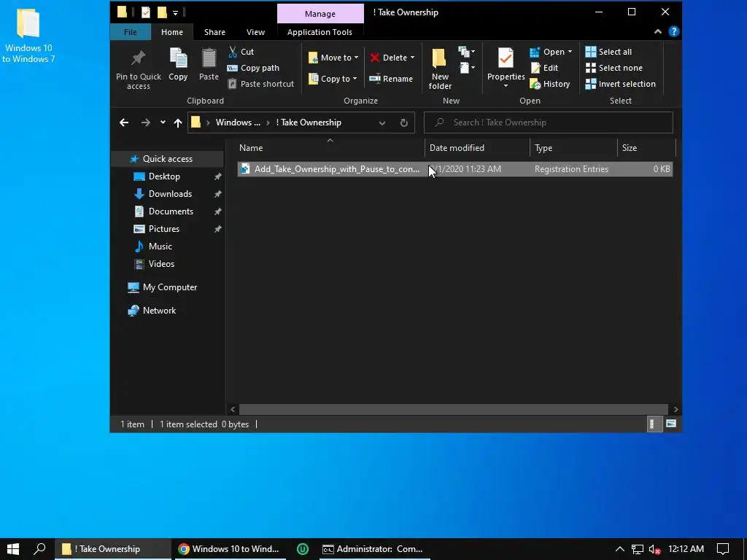Sort by Date modified column header

pyautogui.click(x=476, y=147)
